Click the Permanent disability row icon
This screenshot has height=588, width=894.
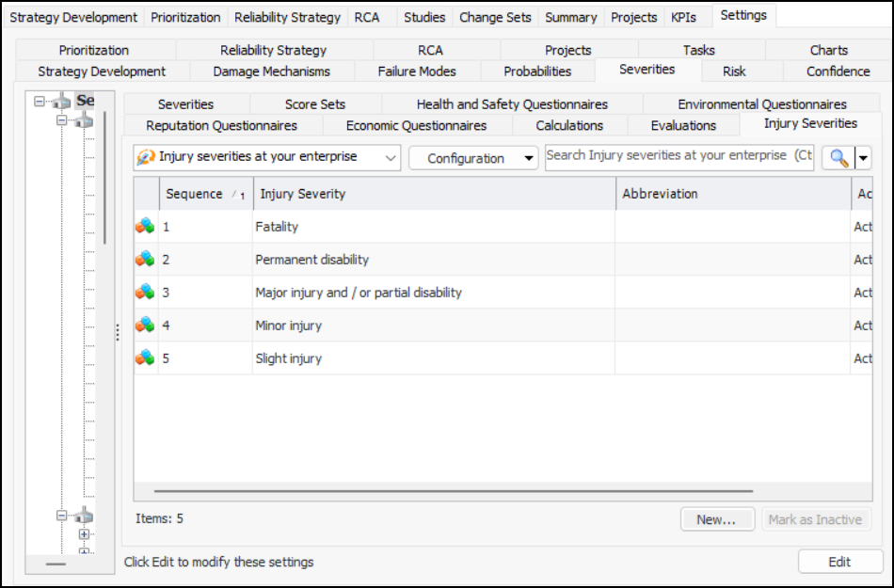pos(145,259)
